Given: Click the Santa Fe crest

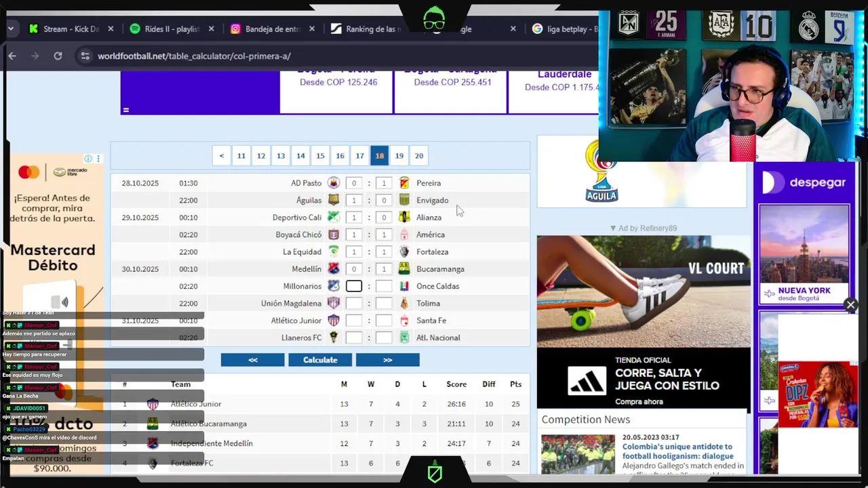Looking at the screenshot, I should pos(404,320).
